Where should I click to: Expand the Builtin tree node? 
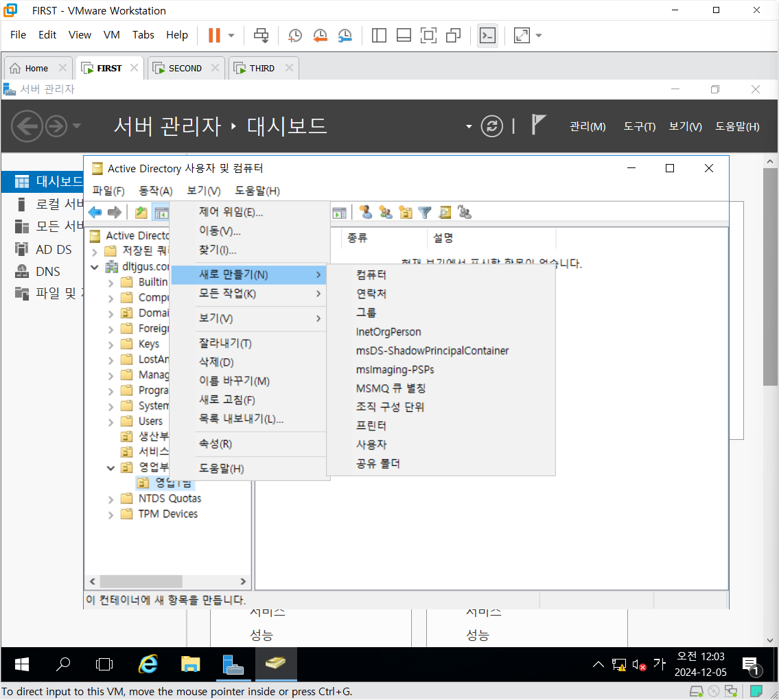coord(111,283)
